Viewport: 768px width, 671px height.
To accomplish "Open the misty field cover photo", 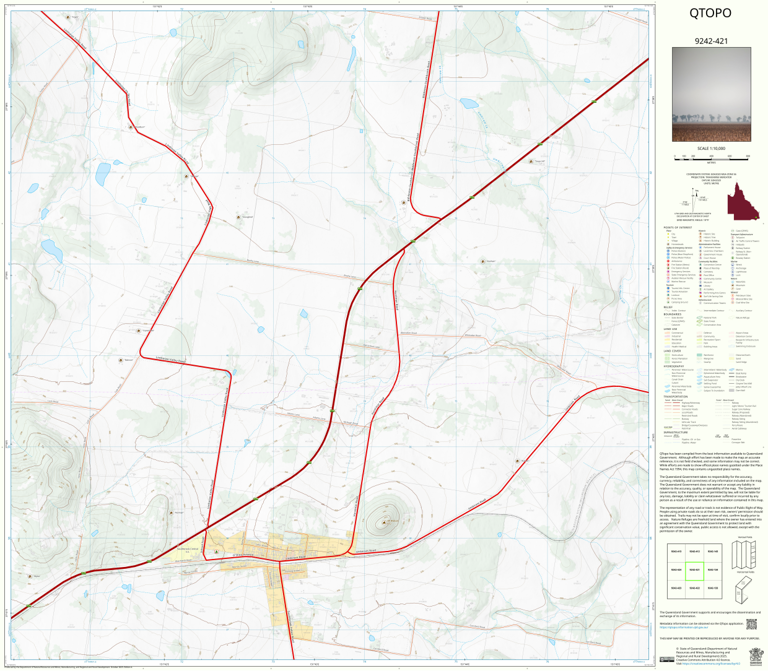I will point(711,95).
